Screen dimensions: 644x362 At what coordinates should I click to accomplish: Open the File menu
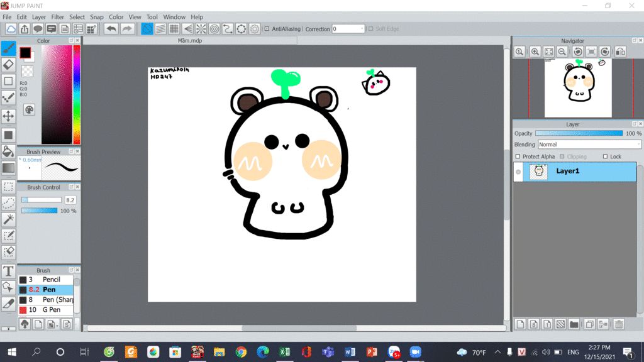[x=7, y=17]
